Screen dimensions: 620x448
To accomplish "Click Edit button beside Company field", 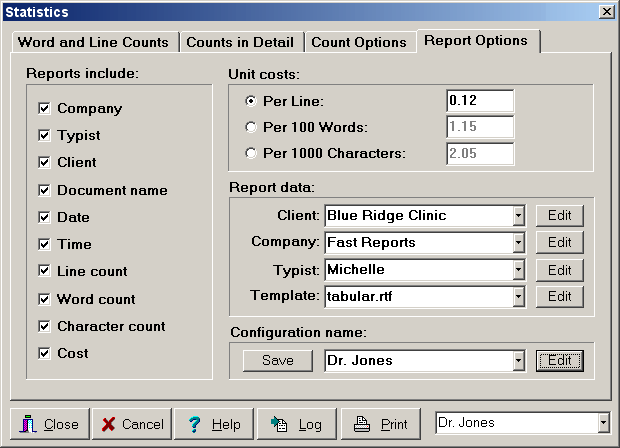I will click(x=559, y=242).
